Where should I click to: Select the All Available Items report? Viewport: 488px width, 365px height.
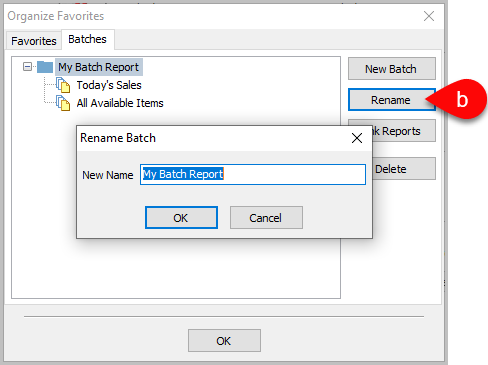coord(120,103)
